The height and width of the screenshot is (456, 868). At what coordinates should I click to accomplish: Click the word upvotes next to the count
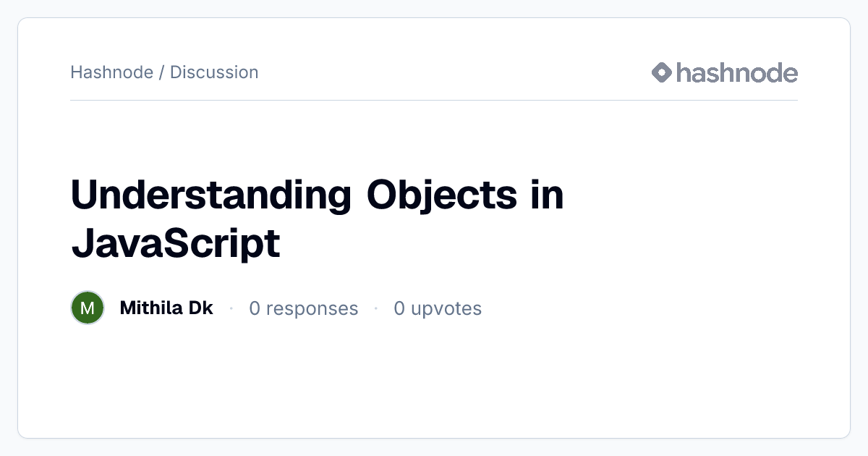446,310
